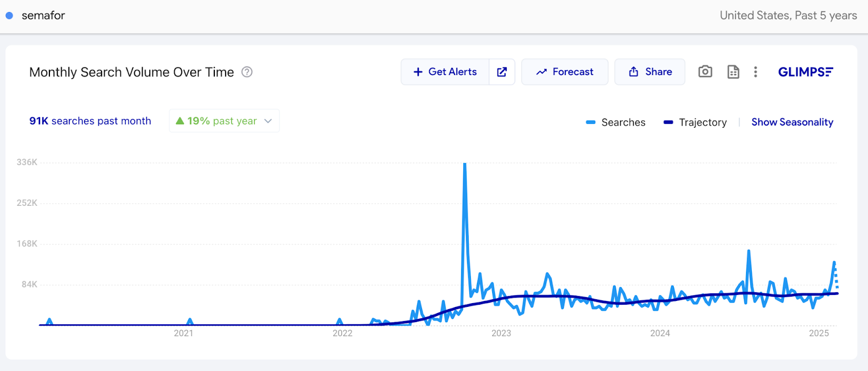Click Show Seasonality link

(x=792, y=122)
